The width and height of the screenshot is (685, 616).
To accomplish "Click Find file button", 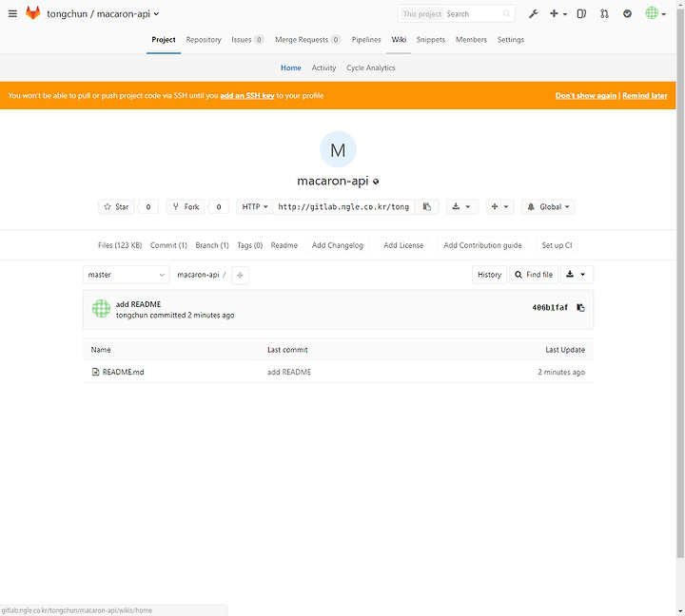I will (x=534, y=275).
